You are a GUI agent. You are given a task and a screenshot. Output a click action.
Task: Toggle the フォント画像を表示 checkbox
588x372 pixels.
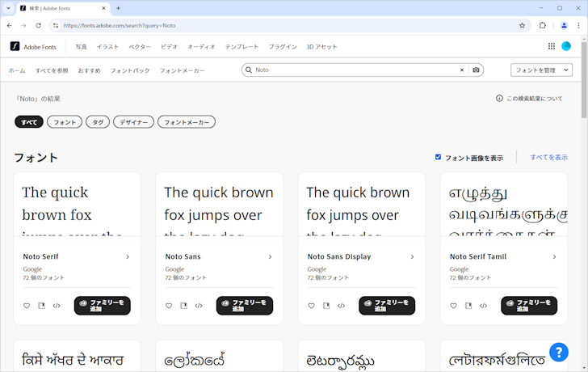[x=438, y=157]
